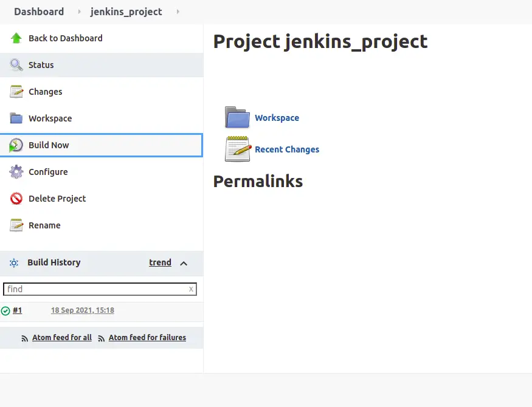Viewport: 532px width, 407px height.
Task: Click the clock Build Now icon
Action: pos(16,145)
